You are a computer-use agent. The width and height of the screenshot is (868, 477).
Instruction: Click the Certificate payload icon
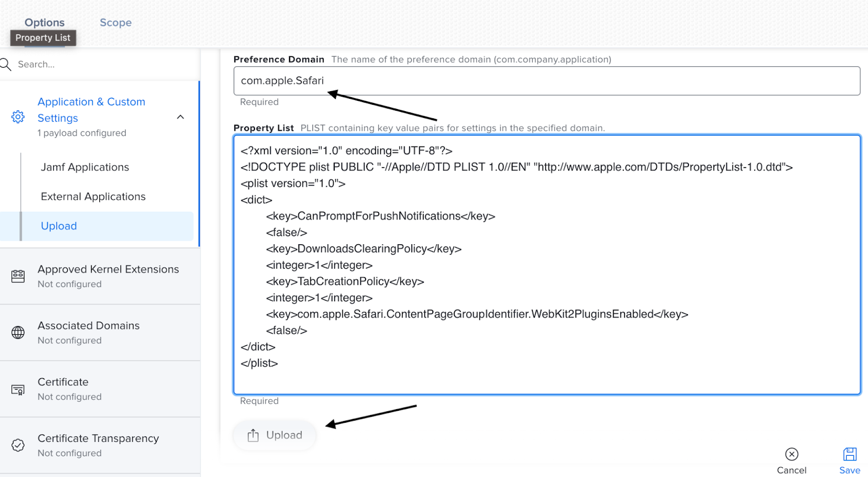pos(18,390)
